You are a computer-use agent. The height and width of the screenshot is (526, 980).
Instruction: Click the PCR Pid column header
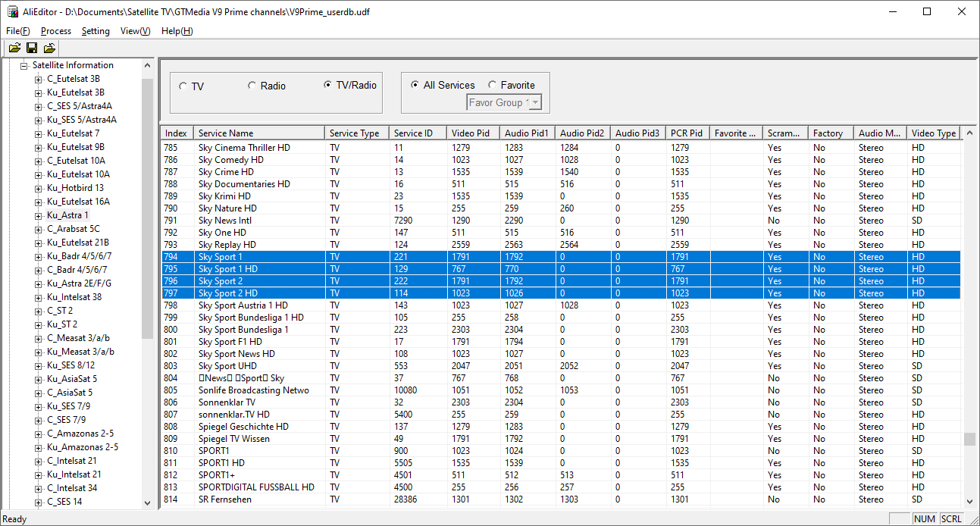pyautogui.click(x=688, y=133)
